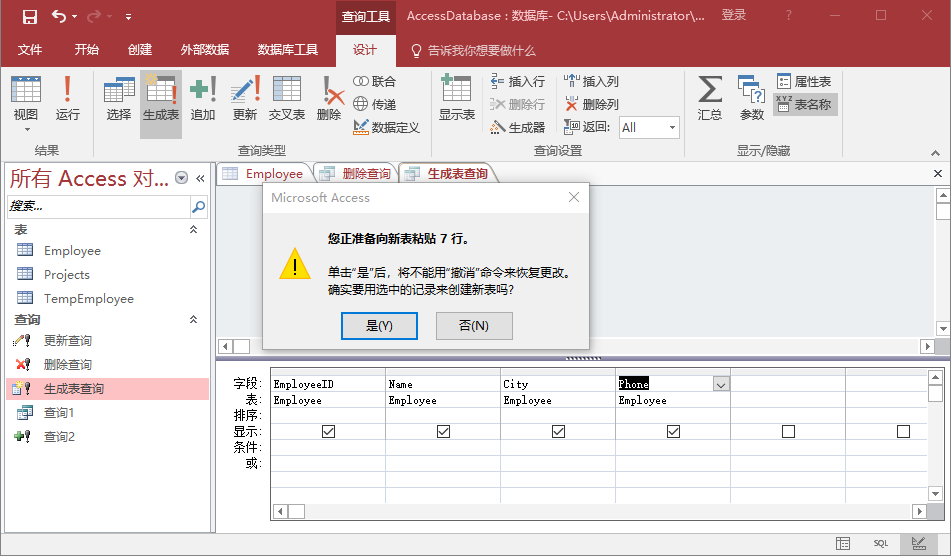The image size is (951, 557).
Task: Click 否(N) to cancel table creation
Action: click(474, 326)
